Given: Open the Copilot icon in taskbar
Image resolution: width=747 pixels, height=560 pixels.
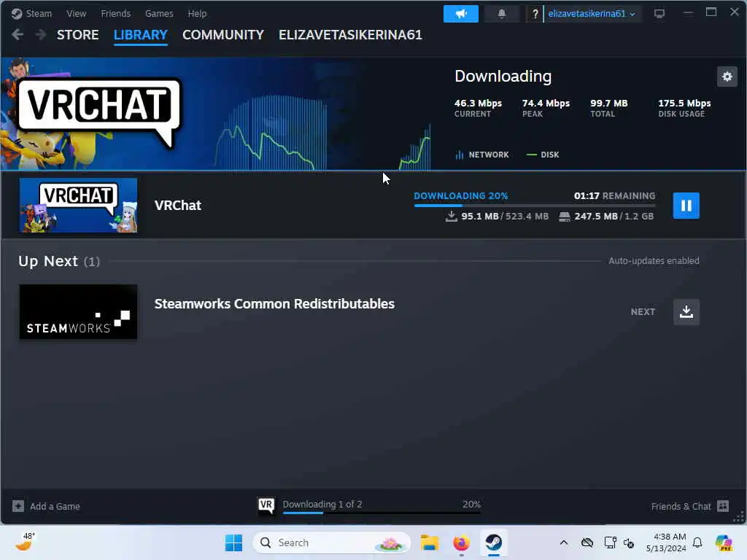Looking at the screenshot, I should 724,542.
